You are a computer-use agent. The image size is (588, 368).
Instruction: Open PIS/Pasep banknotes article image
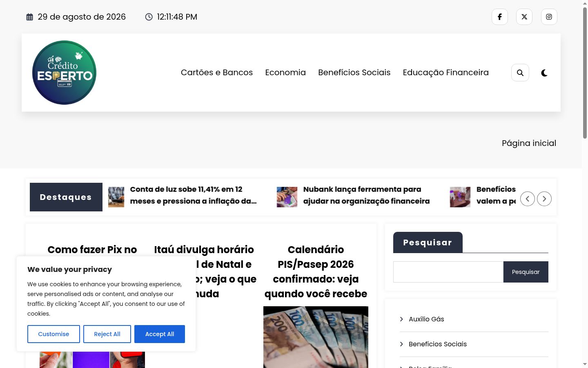coord(316,337)
